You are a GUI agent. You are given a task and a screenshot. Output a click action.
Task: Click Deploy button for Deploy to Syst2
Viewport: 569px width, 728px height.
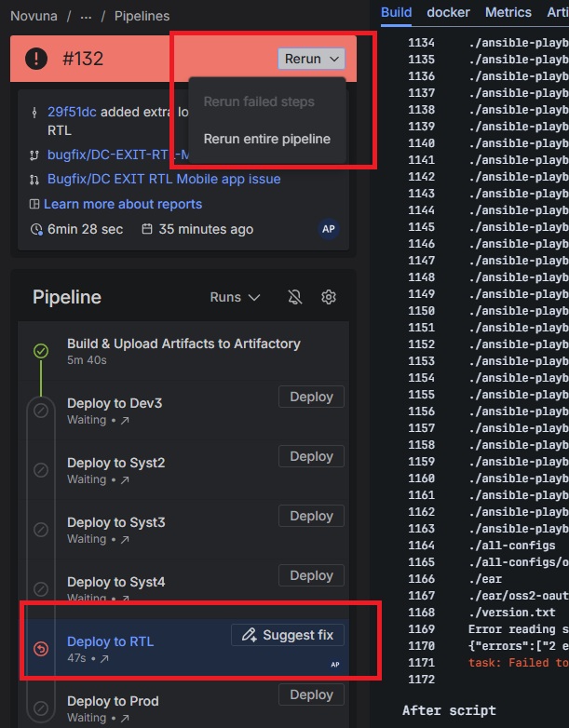click(311, 456)
